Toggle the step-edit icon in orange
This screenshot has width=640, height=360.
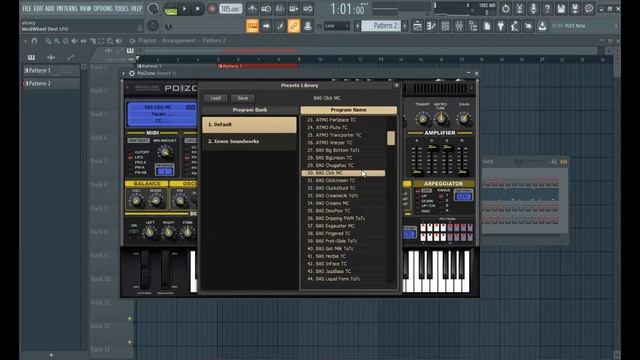(x=252, y=26)
